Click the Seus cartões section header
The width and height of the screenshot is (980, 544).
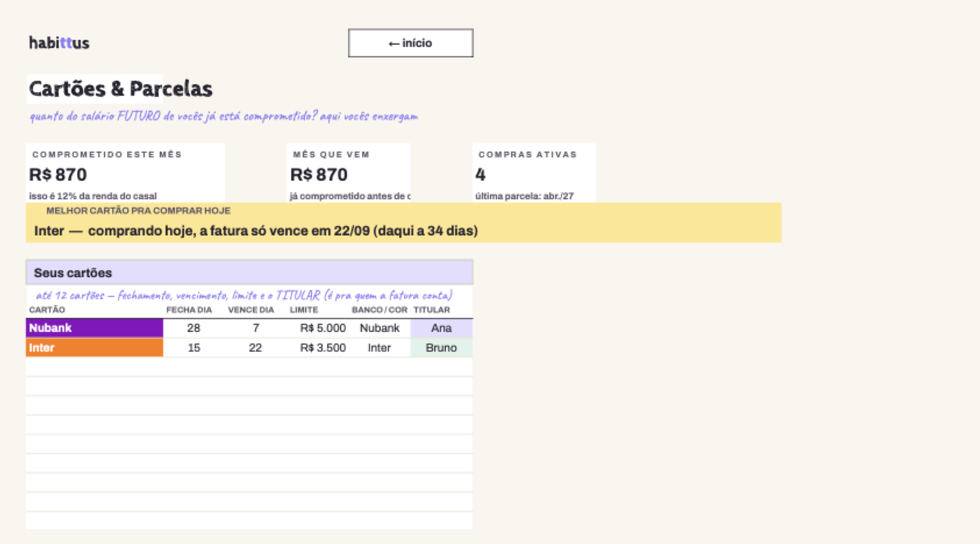(x=250, y=273)
